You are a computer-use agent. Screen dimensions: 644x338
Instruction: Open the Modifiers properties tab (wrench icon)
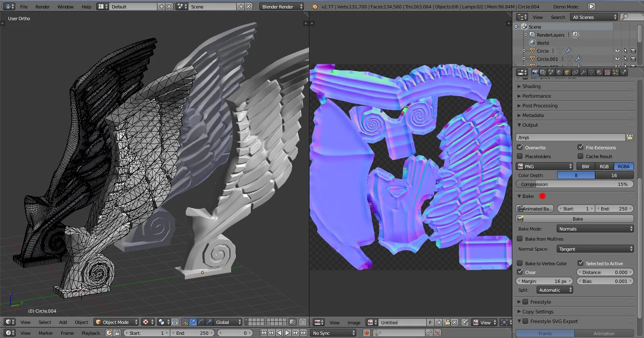583,72
